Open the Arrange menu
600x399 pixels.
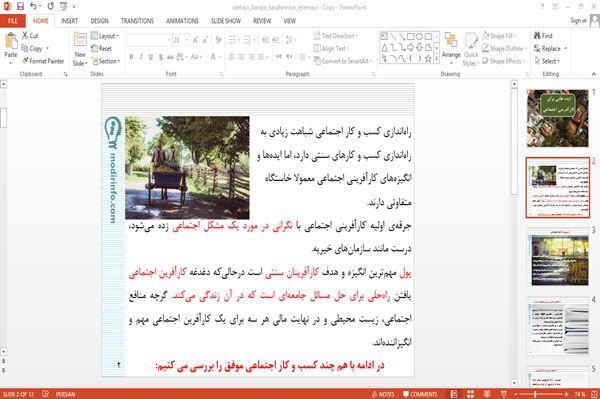[451, 47]
